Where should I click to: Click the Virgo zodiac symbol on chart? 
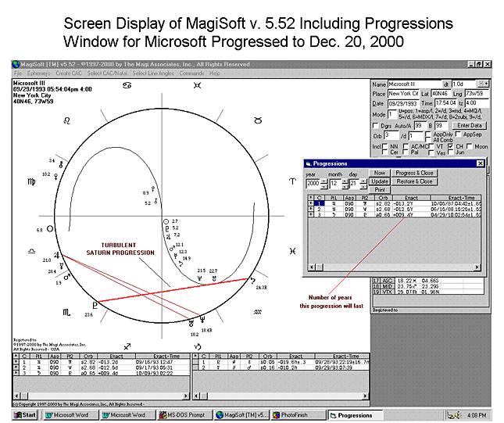[31, 181]
